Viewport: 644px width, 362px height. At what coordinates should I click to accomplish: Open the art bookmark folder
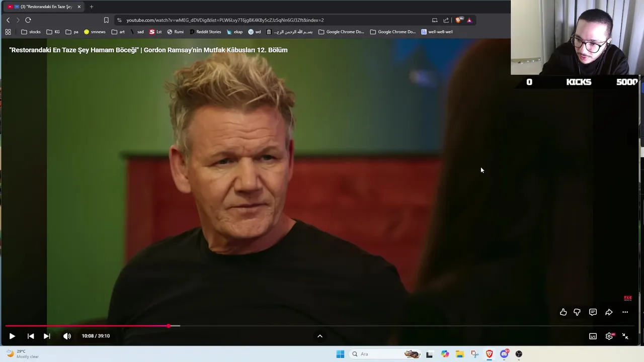click(x=118, y=32)
